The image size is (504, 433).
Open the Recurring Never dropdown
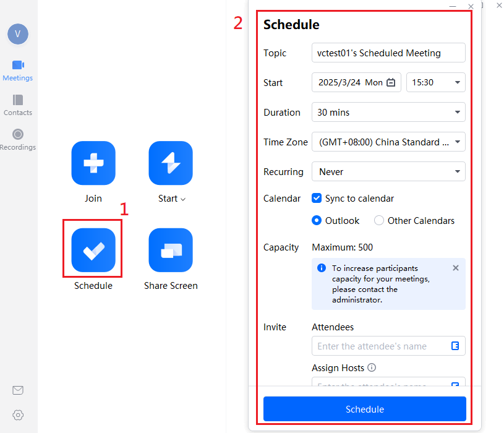click(388, 171)
